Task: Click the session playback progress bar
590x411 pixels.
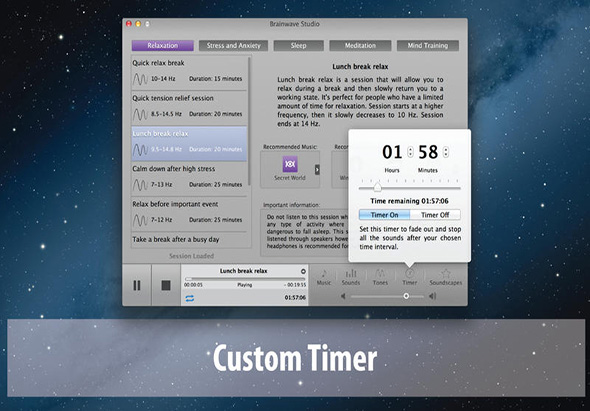Action: pos(245,279)
